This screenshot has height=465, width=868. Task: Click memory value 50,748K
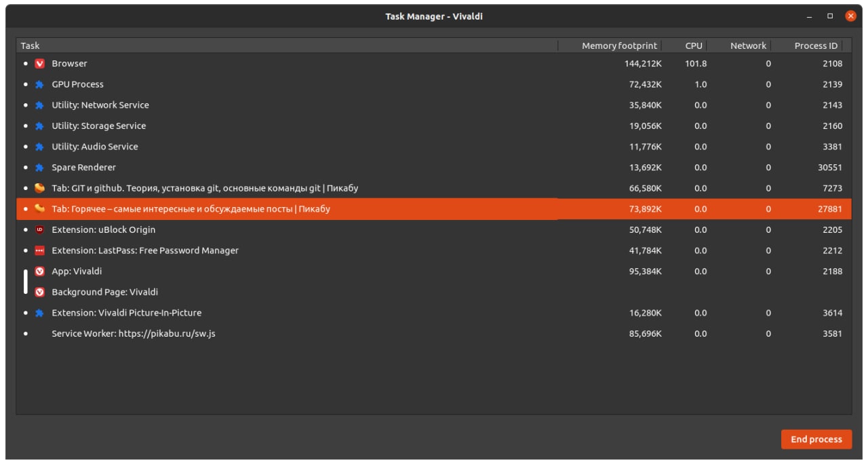coord(646,230)
